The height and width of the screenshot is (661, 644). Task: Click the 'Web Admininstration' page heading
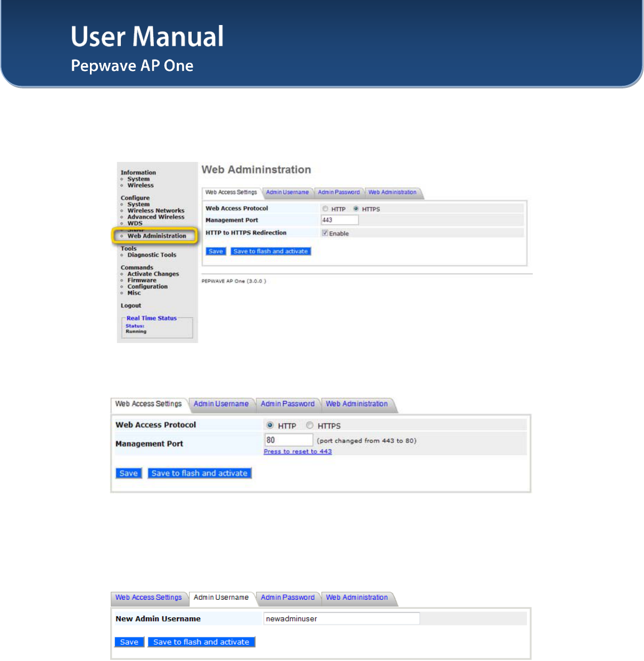(x=256, y=169)
